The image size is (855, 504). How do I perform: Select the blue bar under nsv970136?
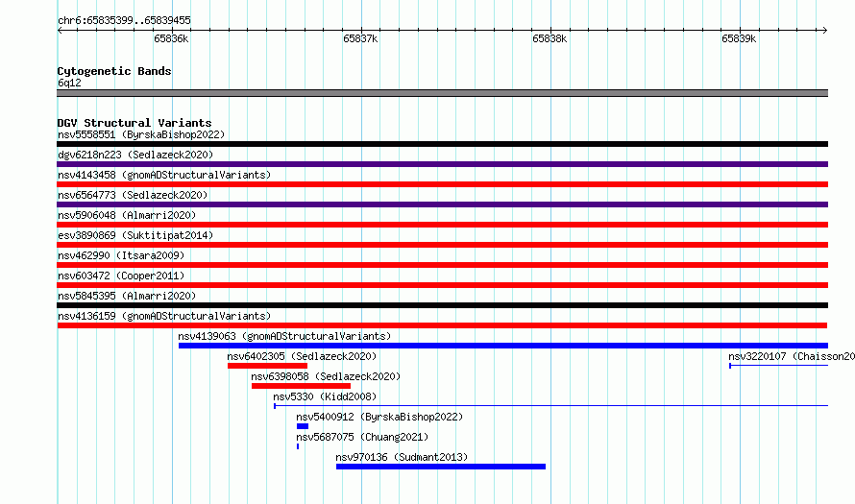[x=441, y=467]
